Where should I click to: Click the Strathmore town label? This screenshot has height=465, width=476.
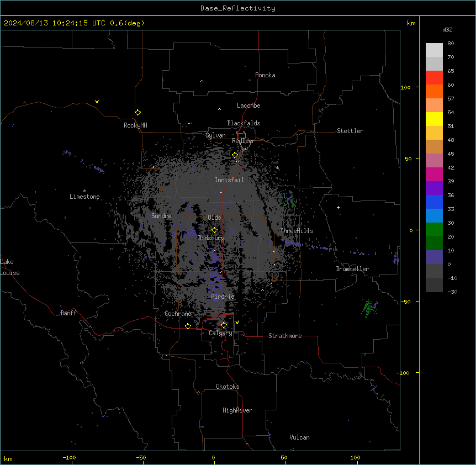pos(285,336)
